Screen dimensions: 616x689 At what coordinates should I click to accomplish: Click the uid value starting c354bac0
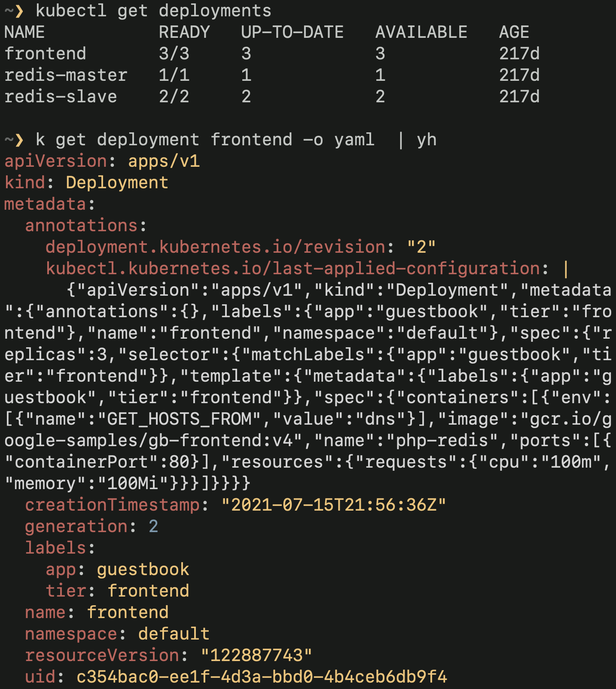pyautogui.click(x=262, y=677)
